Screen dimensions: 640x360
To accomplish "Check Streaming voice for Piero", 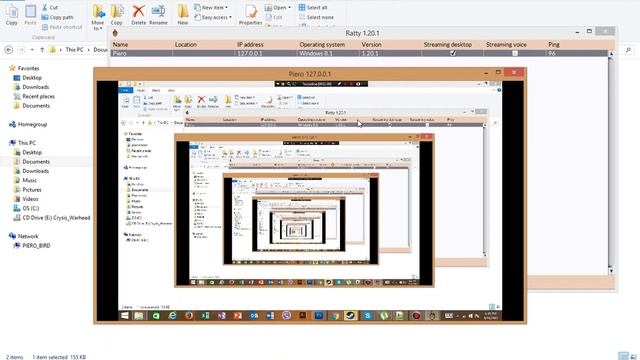I will tap(515, 53).
